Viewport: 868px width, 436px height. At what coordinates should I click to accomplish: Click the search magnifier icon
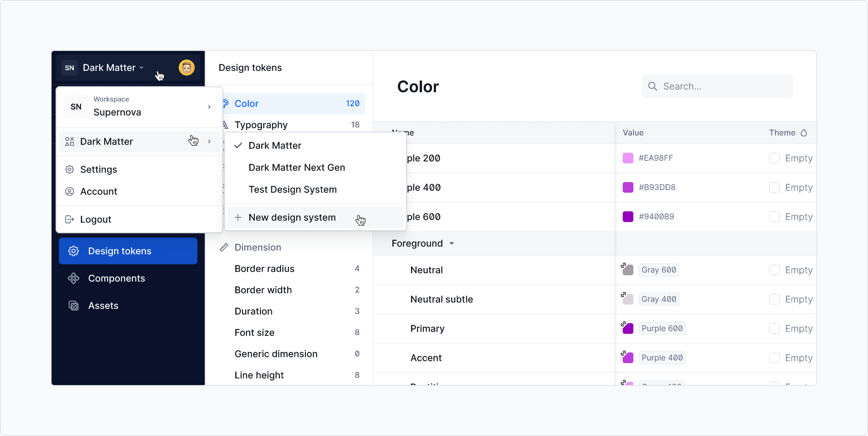click(653, 86)
